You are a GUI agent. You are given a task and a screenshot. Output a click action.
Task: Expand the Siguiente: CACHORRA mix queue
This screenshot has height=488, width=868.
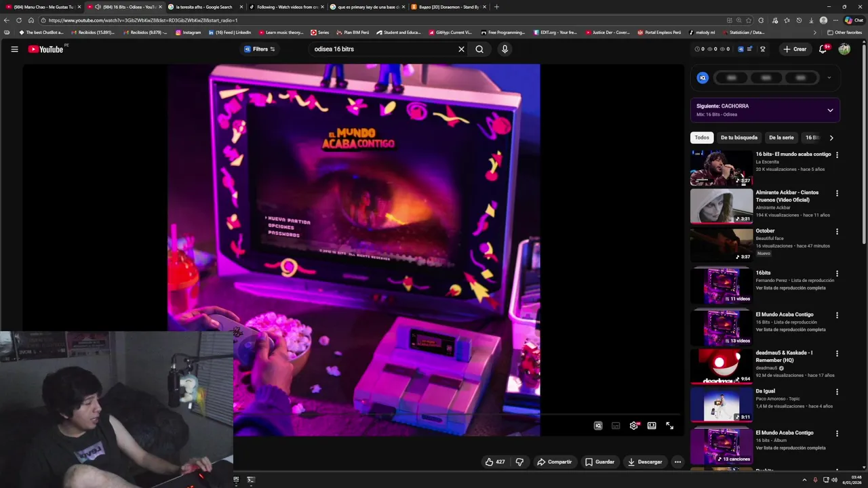830,110
